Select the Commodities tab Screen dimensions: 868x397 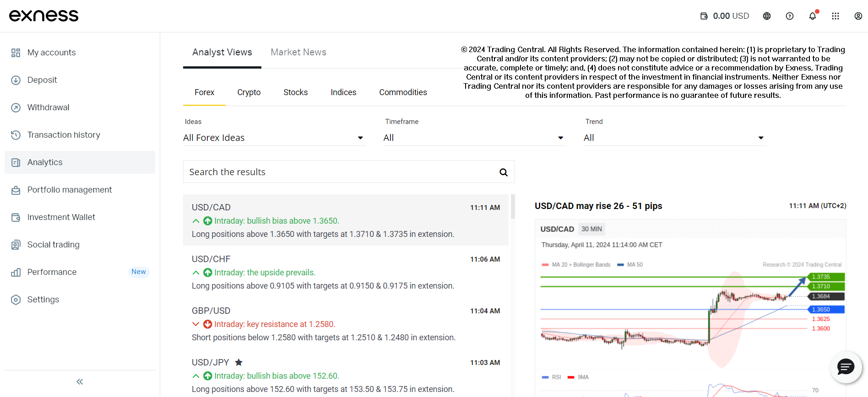click(403, 92)
